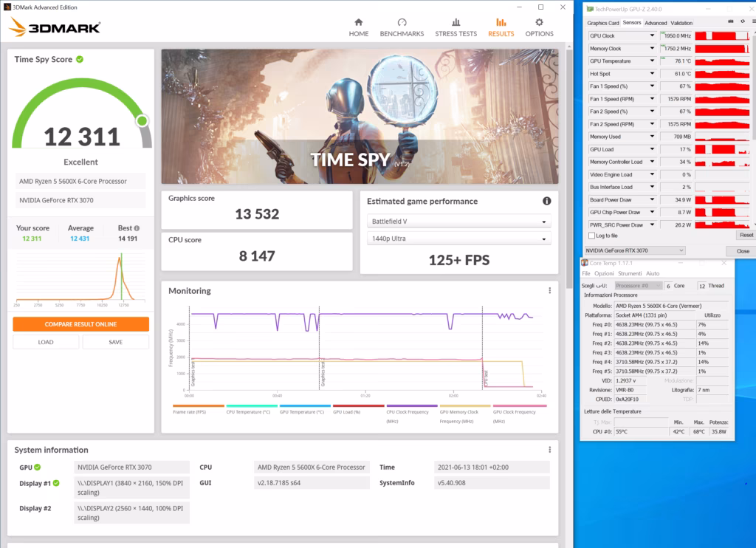
Task: Click green check beside Time Spy Score
Action: tap(80, 59)
